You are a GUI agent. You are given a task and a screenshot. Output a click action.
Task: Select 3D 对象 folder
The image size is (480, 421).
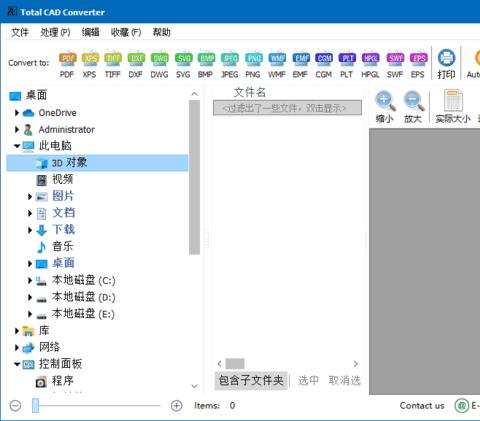point(97,163)
